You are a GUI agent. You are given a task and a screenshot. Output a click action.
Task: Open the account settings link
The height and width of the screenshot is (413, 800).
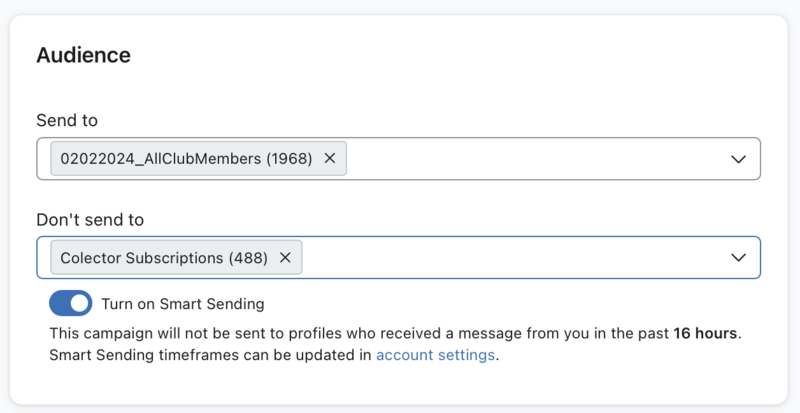pyautogui.click(x=435, y=354)
